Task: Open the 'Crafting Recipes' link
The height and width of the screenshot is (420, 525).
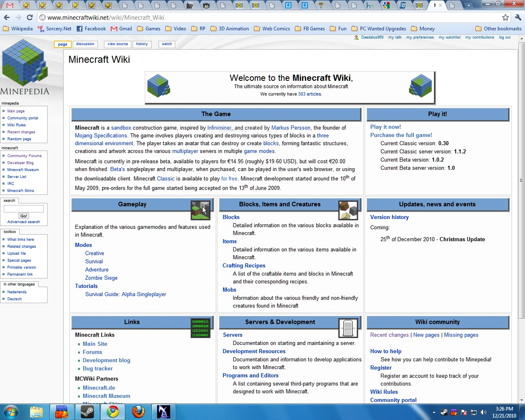Action: [244, 266]
